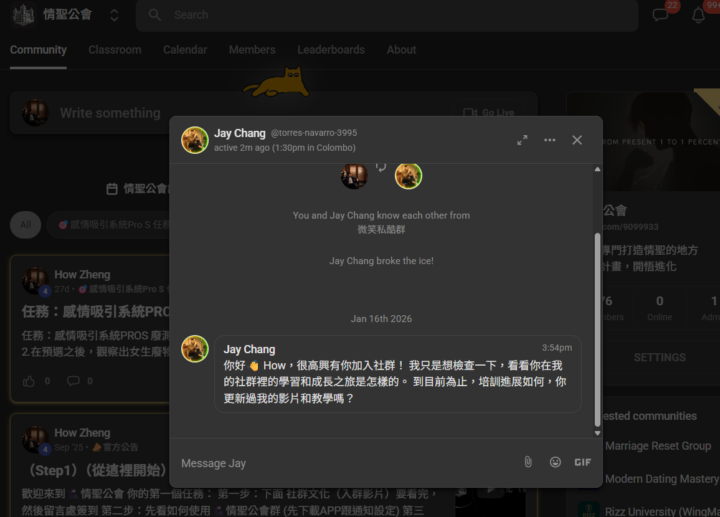This screenshot has height=517, width=720.
Task: Click the Go Live button
Action: 489,112
